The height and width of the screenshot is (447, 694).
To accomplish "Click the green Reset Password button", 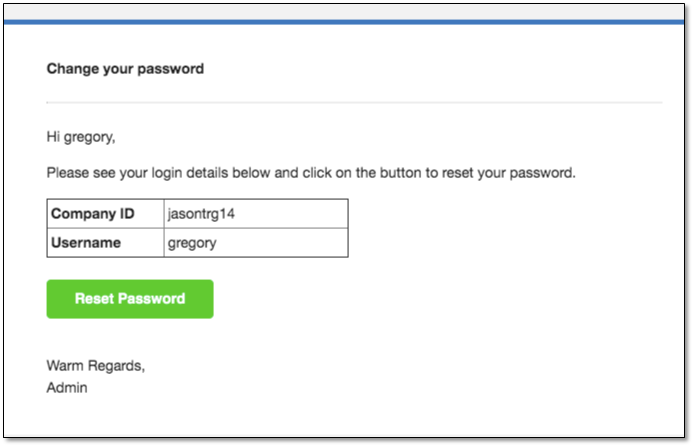I will coord(130,299).
